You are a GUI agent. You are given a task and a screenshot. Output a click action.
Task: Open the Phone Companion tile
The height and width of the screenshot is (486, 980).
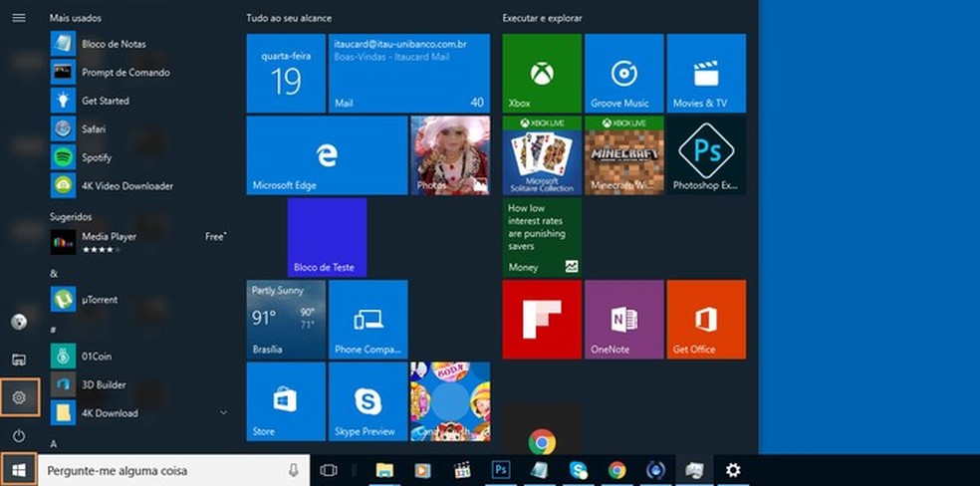tap(368, 320)
